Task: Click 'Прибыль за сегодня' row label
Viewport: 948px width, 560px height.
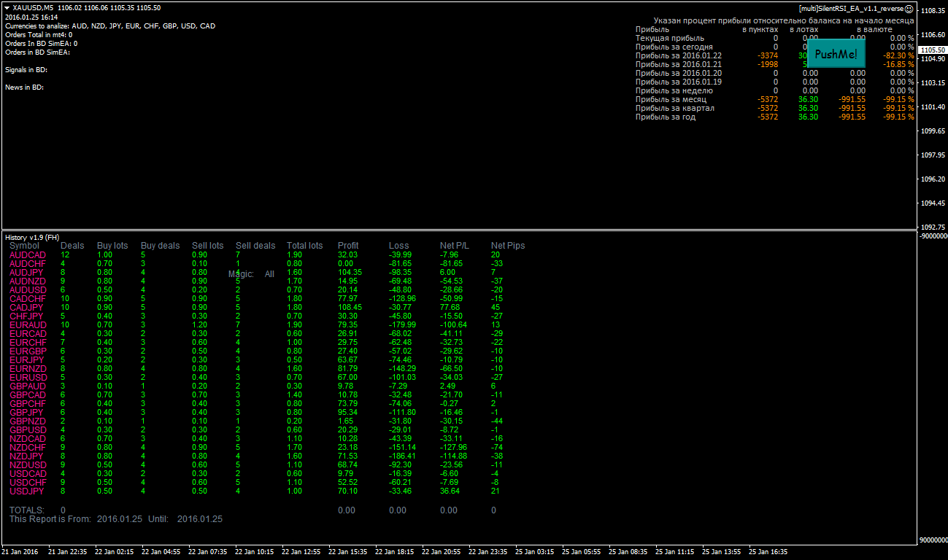Action: point(674,47)
